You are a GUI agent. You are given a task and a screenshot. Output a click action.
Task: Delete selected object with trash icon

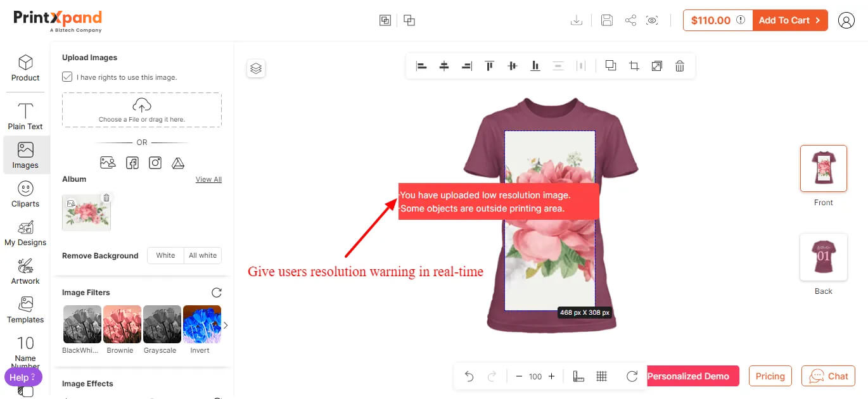click(x=679, y=66)
